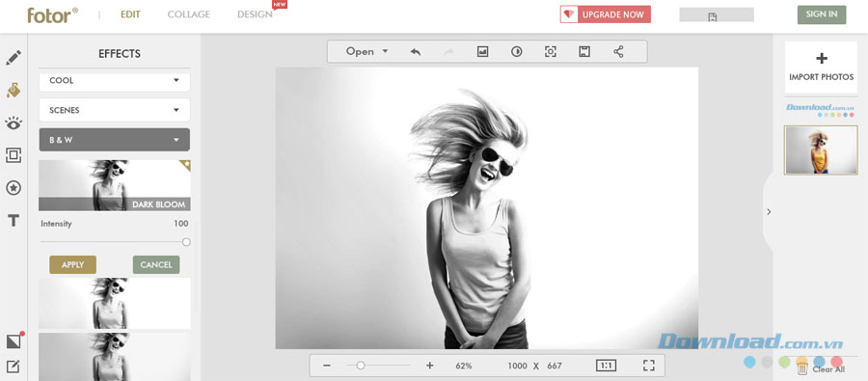This screenshot has width=868, height=381.
Task: Click UPGRADE NOW button
Action: tap(605, 14)
